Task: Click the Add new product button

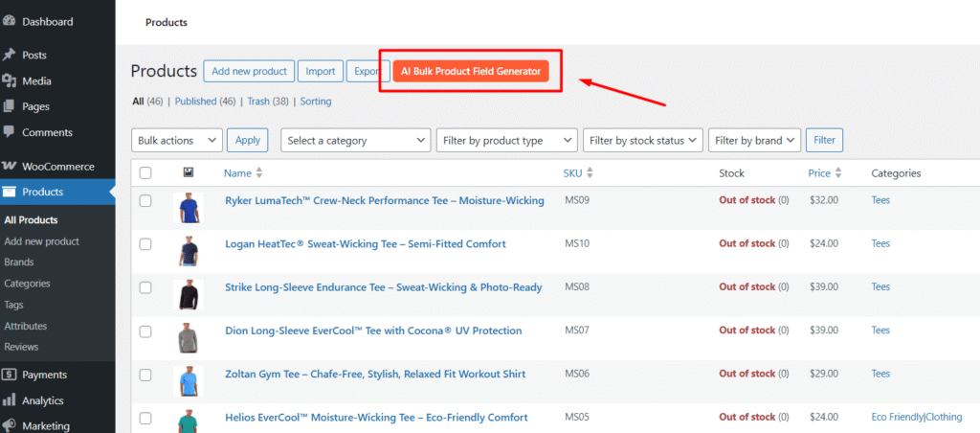Action: point(249,71)
